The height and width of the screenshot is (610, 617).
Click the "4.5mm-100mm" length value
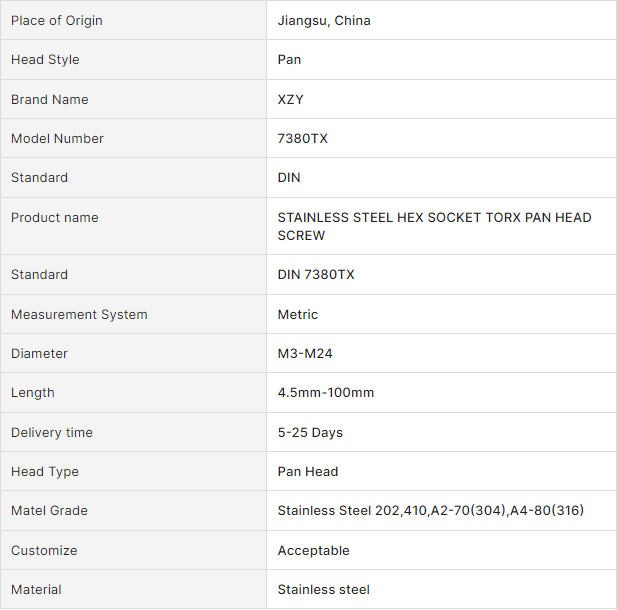pos(326,393)
